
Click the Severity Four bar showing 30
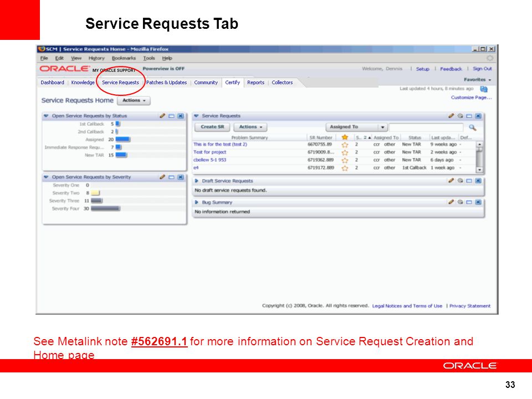105,209
